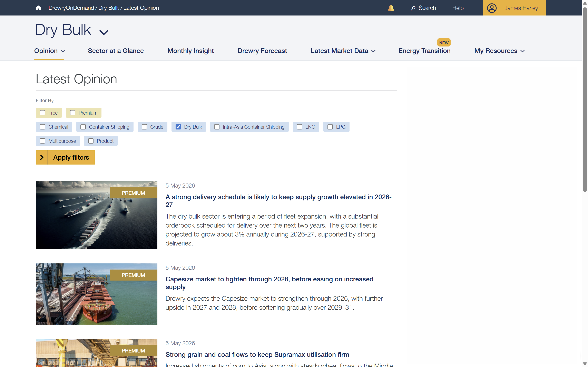Click the arrow icon beside Apply filters
This screenshot has height=367, width=588.
point(42,157)
